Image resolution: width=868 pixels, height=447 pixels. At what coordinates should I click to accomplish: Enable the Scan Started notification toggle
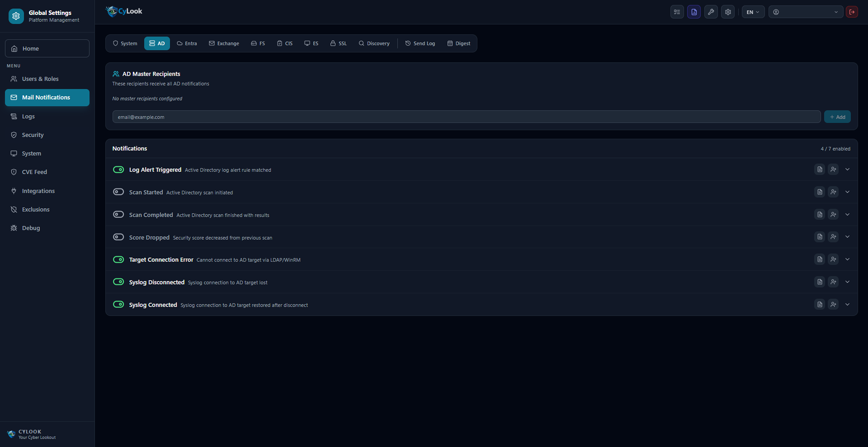tap(118, 192)
